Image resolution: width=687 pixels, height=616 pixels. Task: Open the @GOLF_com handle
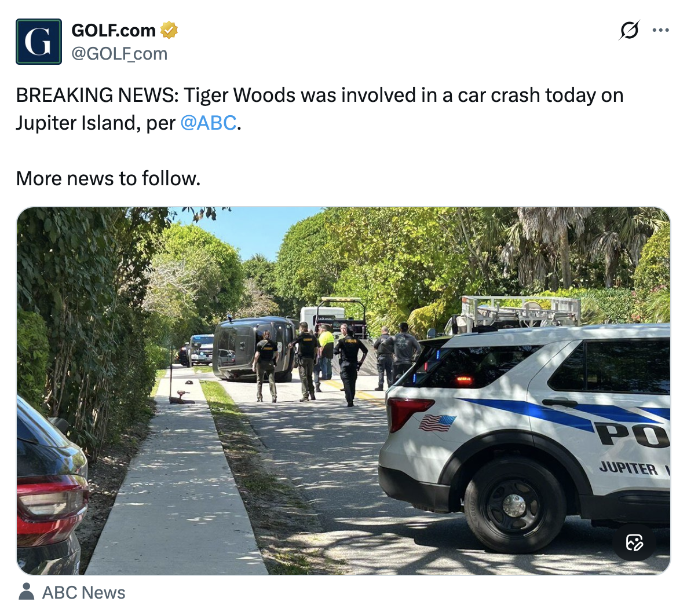(119, 54)
